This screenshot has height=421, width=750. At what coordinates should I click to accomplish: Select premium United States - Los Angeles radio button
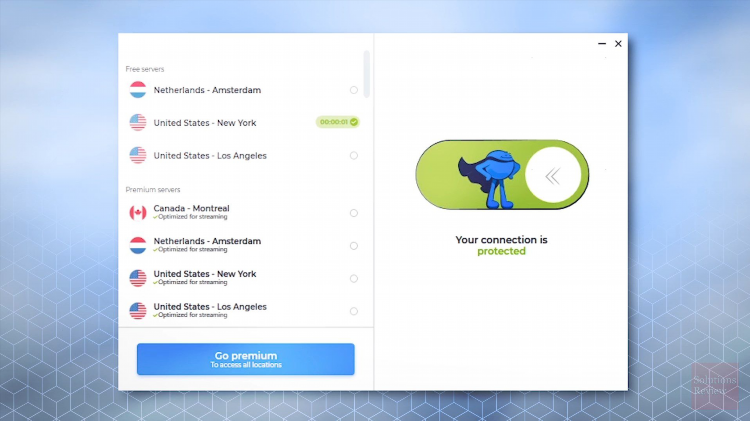pyautogui.click(x=353, y=311)
